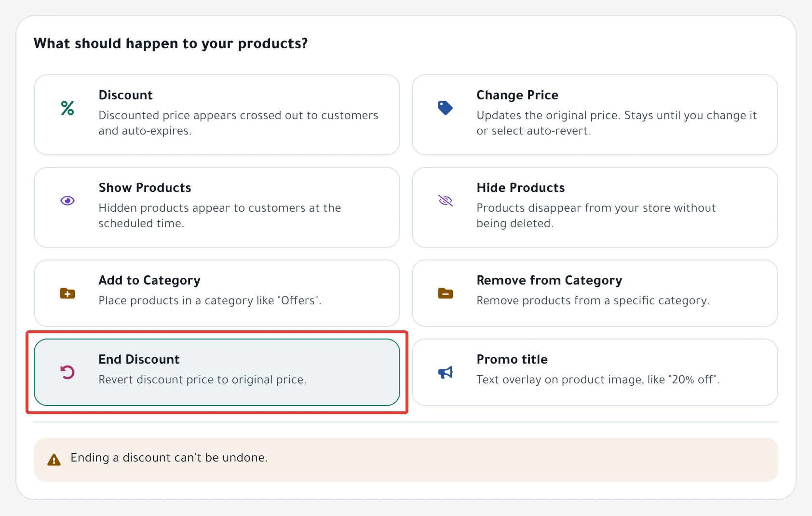Click the purple eye icon for Show Products
Screen dimensions: 812x516
click(x=68, y=201)
